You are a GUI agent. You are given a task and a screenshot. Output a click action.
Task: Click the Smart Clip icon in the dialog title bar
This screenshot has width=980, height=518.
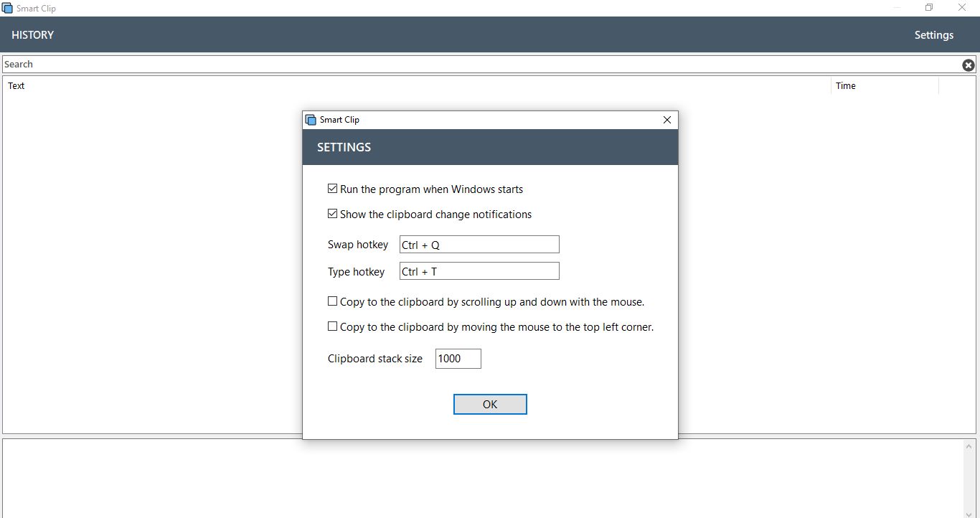pos(311,120)
